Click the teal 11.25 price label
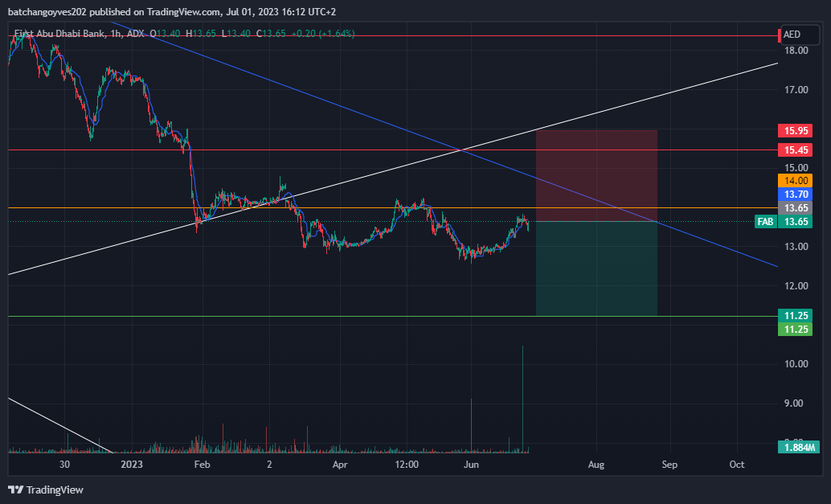This screenshot has height=504, width=831. coord(795,316)
